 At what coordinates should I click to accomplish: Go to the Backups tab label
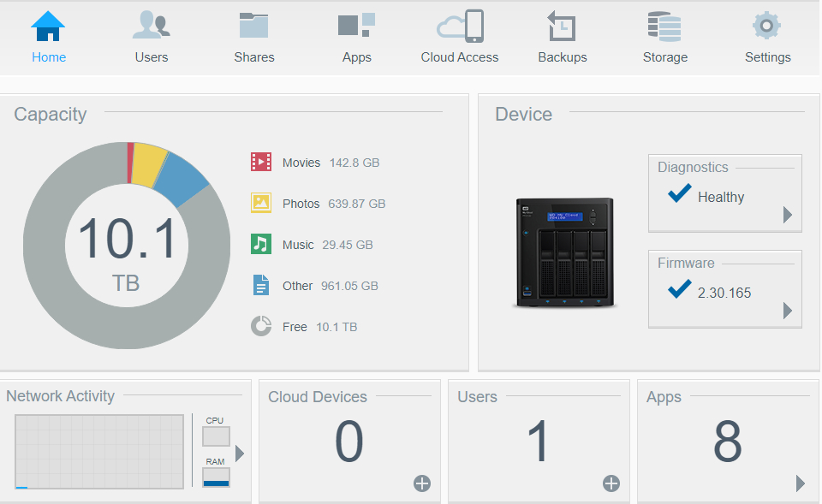(563, 57)
